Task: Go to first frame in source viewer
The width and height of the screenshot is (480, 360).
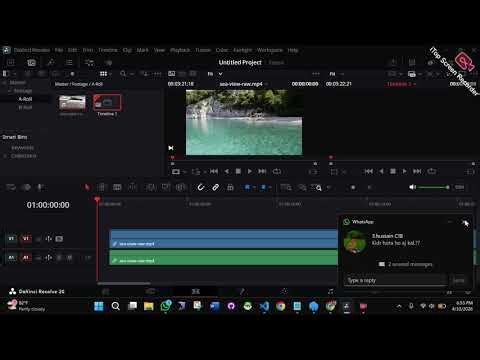Action: click(214, 171)
